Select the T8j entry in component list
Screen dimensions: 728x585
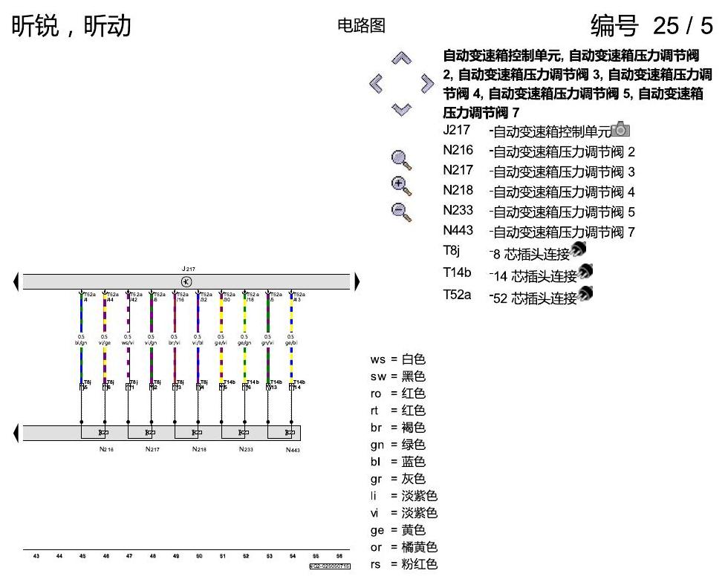coord(506,253)
